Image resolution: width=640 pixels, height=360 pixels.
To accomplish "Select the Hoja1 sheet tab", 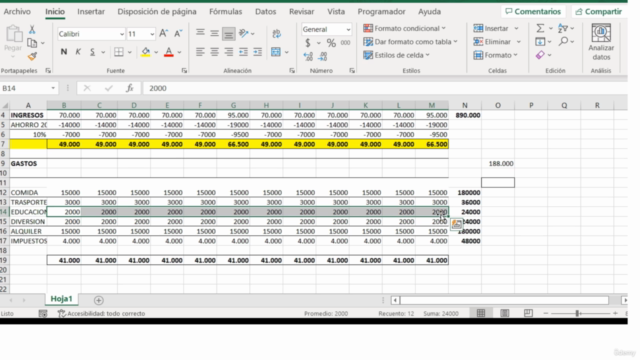I will point(61,299).
